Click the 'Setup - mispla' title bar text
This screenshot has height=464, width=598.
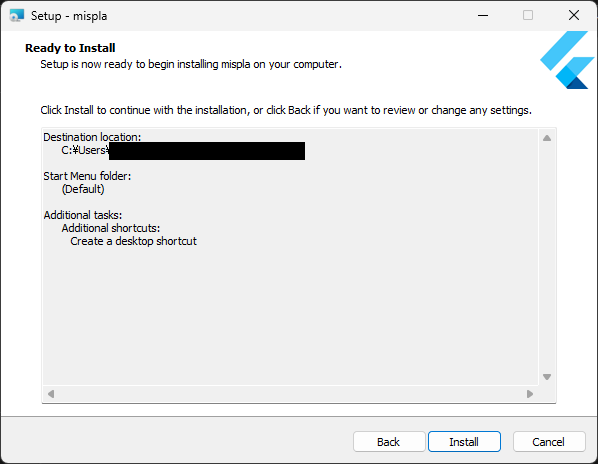click(x=69, y=16)
